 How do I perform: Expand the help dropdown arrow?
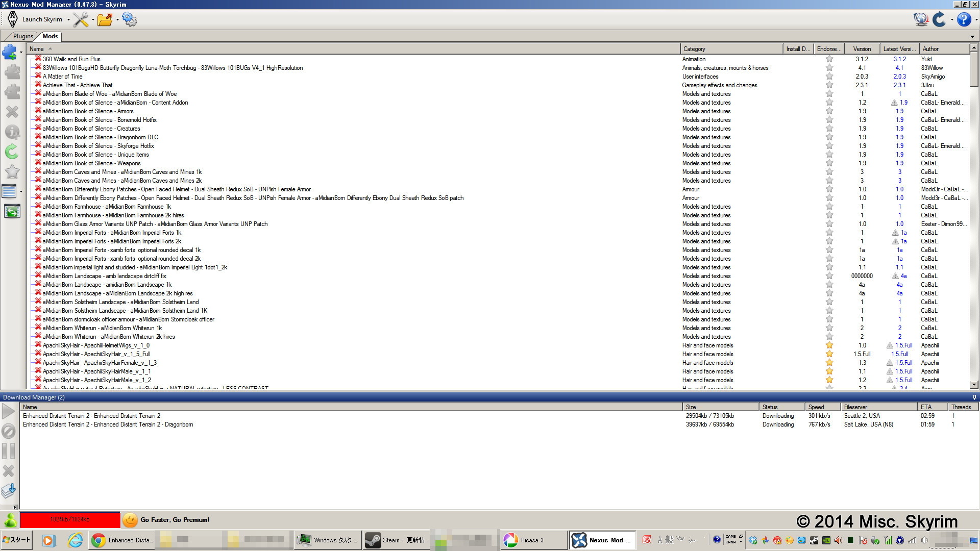(976, 20)
